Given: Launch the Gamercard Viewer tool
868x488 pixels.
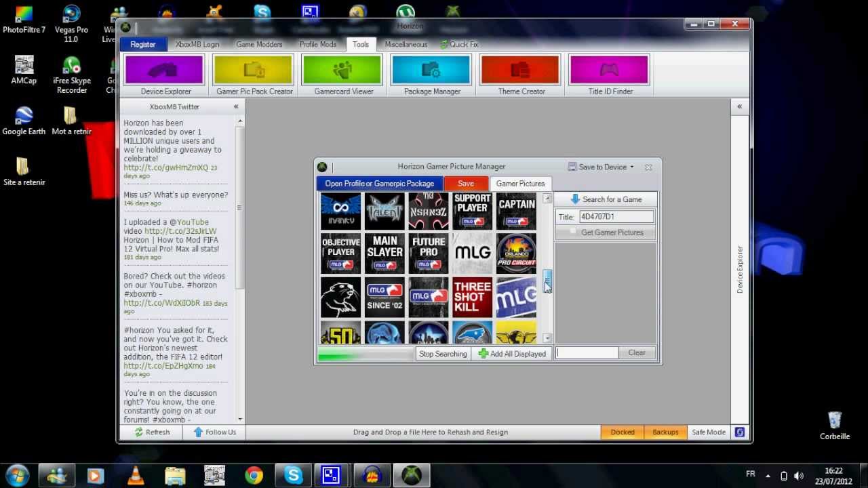Looking at the screenshot, I should [x=343, y=75].
